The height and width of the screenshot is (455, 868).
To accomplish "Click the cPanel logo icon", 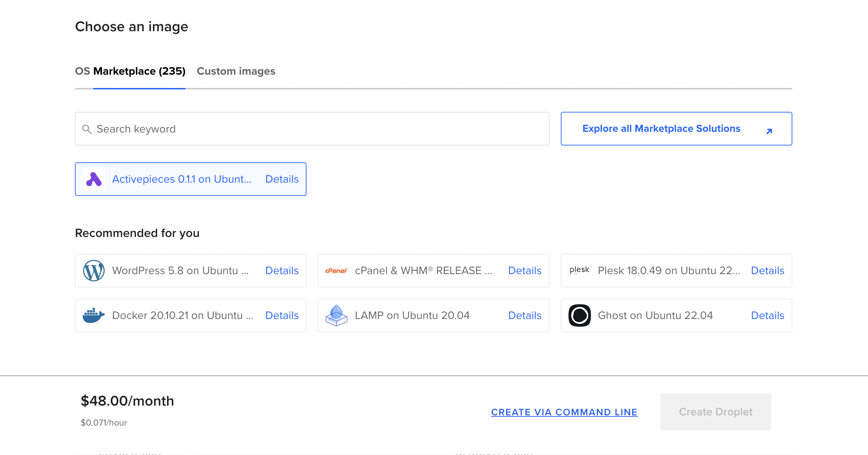I will tap(336, 271).
